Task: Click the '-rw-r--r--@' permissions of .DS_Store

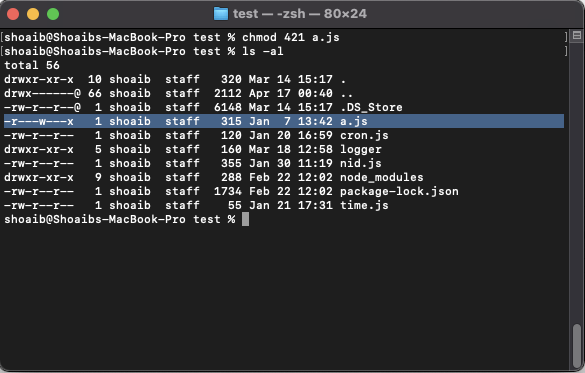Action: pyautogui.click(x=42, y=107)
